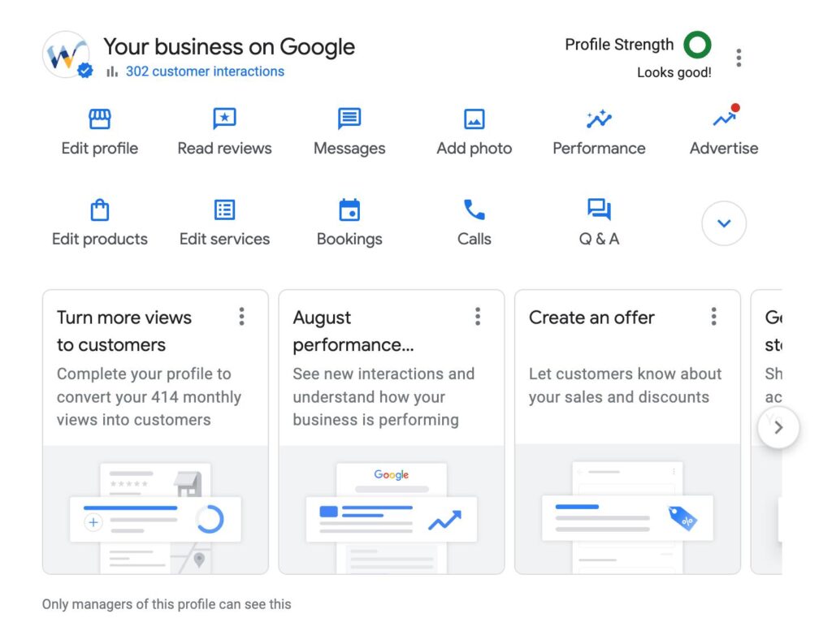This screenshot has height=644, width=832.
Task: Click the Read reviews label
Action: pos(224,149)
